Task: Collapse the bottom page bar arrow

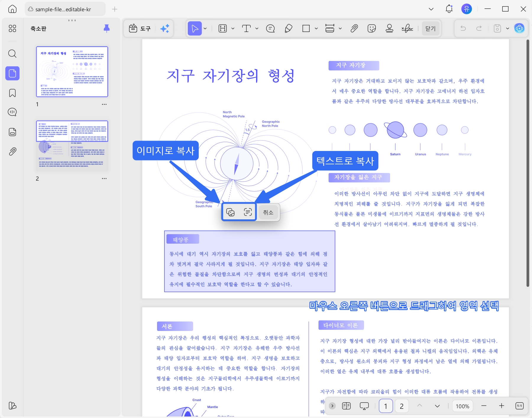Action: click(x=332, y=406)
